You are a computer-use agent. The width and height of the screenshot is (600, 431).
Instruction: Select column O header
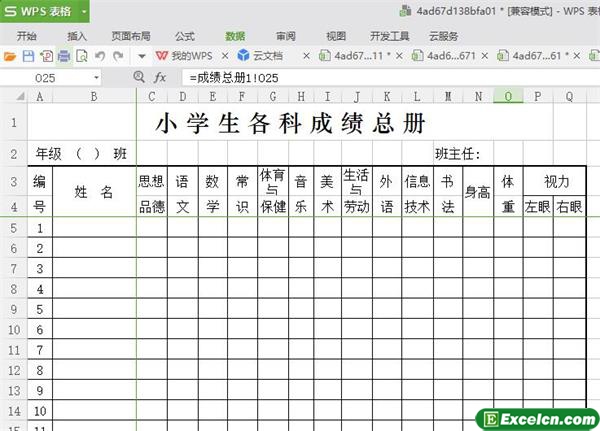coord(508,97)
